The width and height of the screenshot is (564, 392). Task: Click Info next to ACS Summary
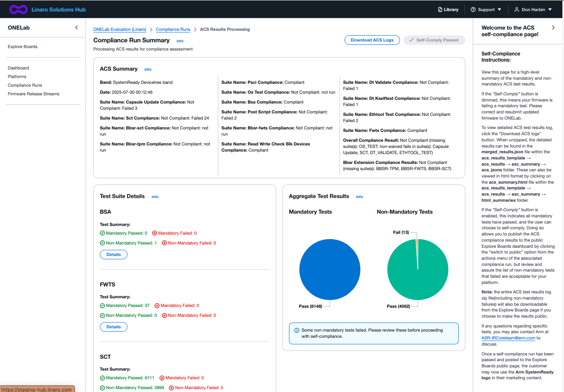click(148, 69)
